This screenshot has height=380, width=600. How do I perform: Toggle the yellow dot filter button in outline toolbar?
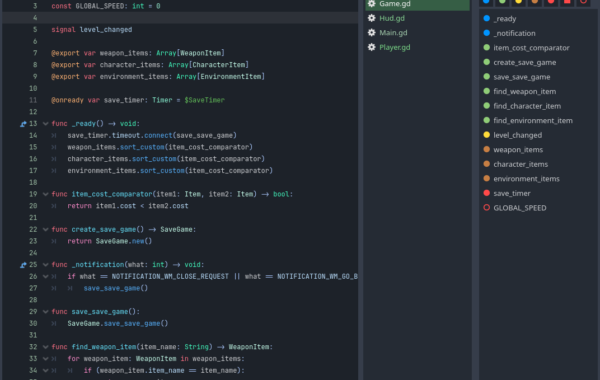click(x=518, y=2)
